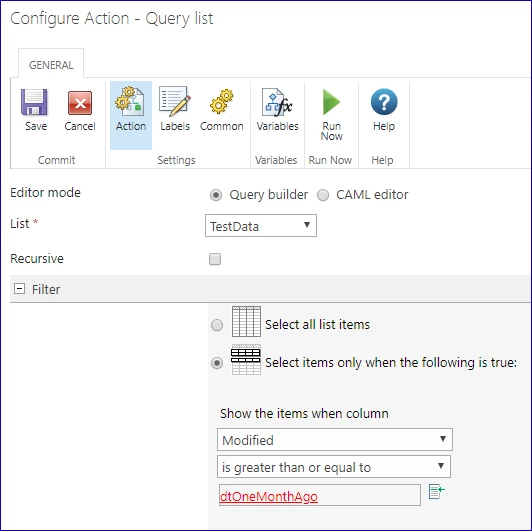Open the Labels pencil icon

[175, 101]
